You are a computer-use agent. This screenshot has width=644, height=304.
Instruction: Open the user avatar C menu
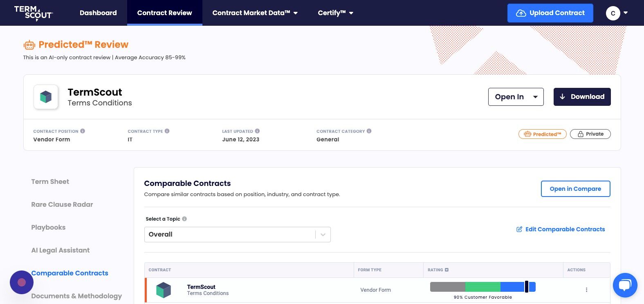point(613,13)
